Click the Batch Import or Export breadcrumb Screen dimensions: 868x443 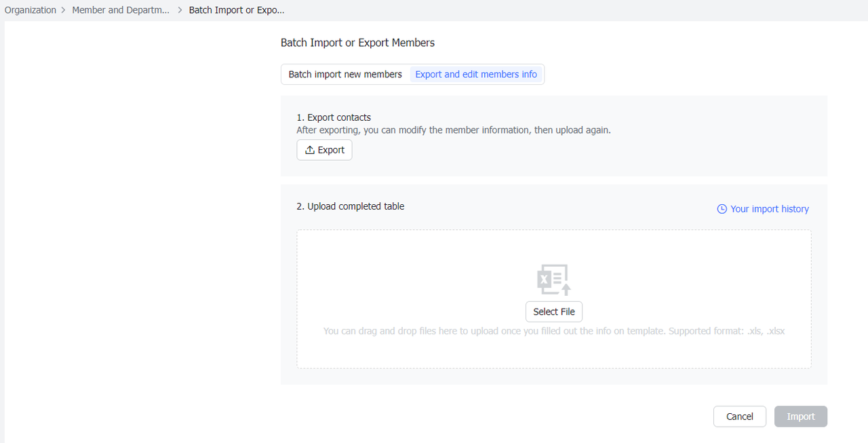pos(237,11)
